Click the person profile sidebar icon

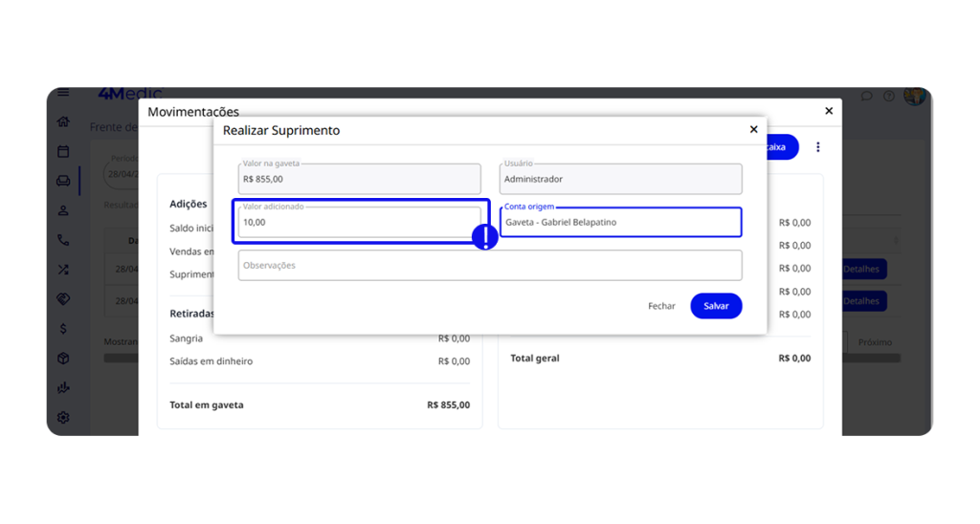[x=63, y=210]
